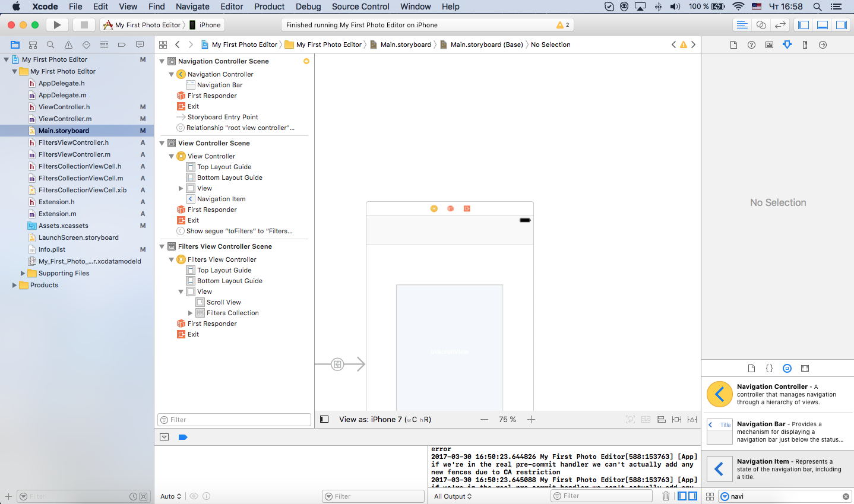Screen dimensions: 854x504
Task: Click the warning count in activity bar
Action: coord(563,25)
